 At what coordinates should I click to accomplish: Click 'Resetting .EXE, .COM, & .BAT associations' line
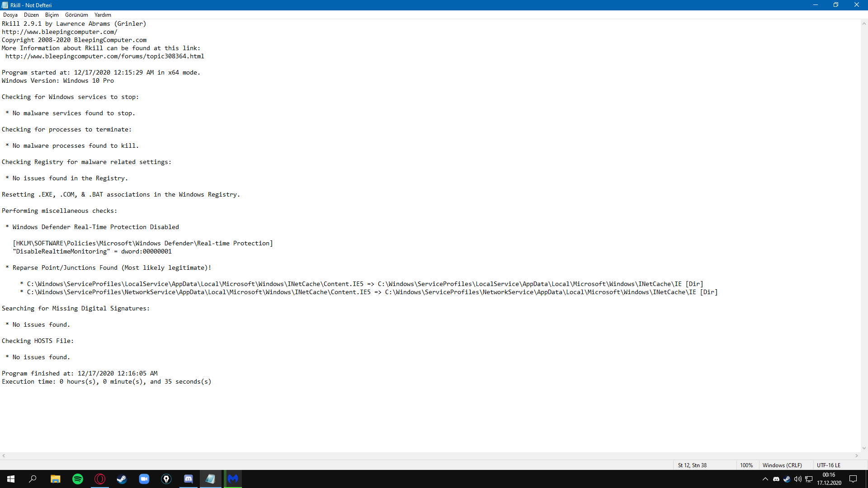(121, 194)
